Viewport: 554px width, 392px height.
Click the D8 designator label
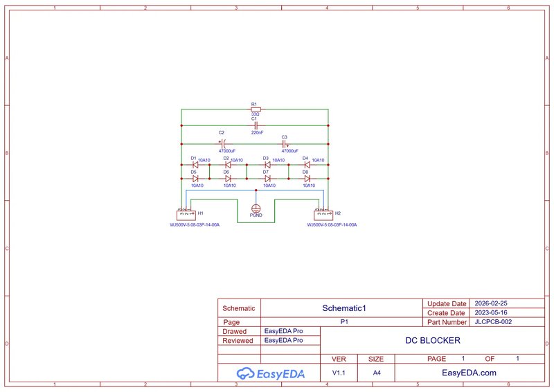[x=305, y=172]
